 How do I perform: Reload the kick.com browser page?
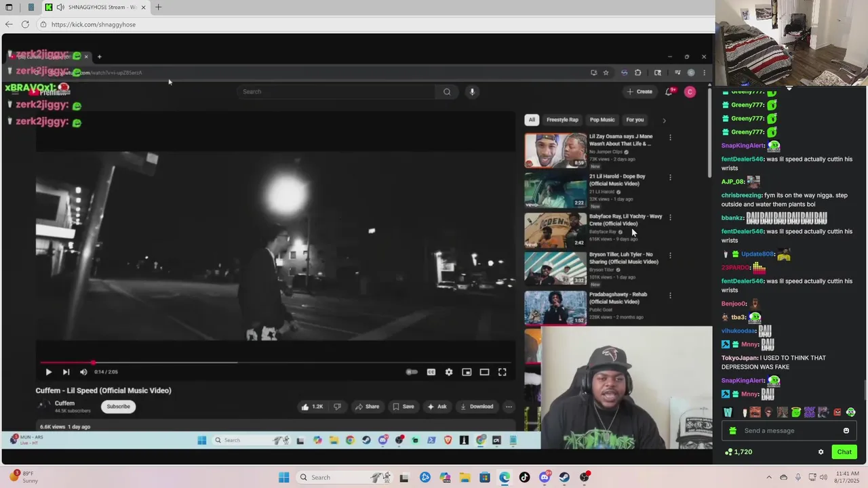click(25, 24)
